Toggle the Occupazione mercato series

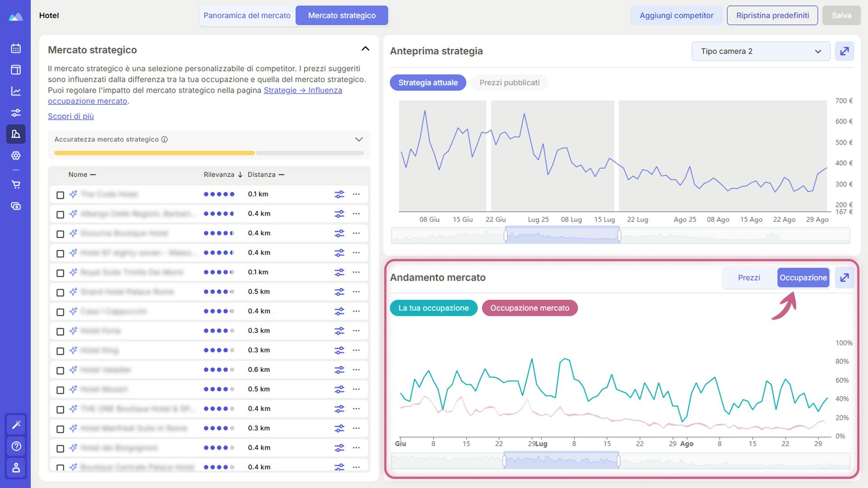(530, 308)
